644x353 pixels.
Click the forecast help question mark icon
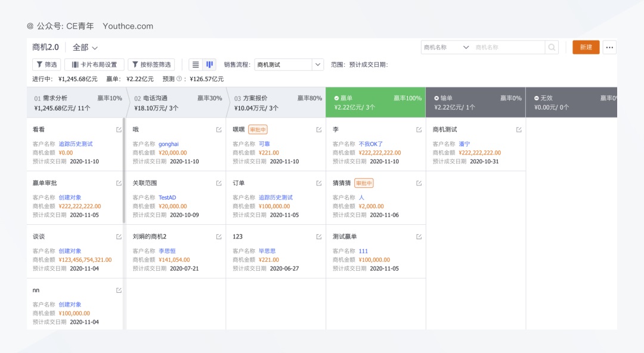(x=179, y=79)
